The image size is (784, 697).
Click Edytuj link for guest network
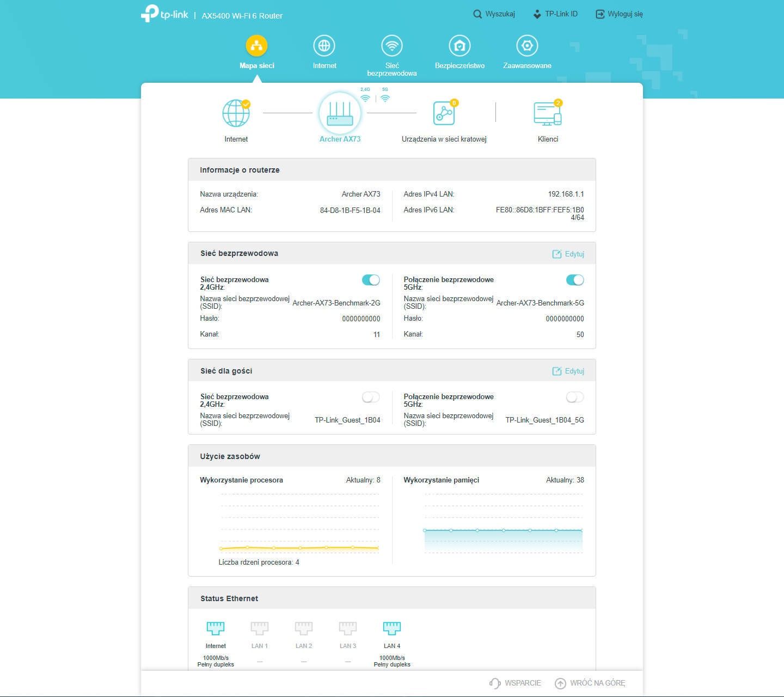(x=574, y=371)
